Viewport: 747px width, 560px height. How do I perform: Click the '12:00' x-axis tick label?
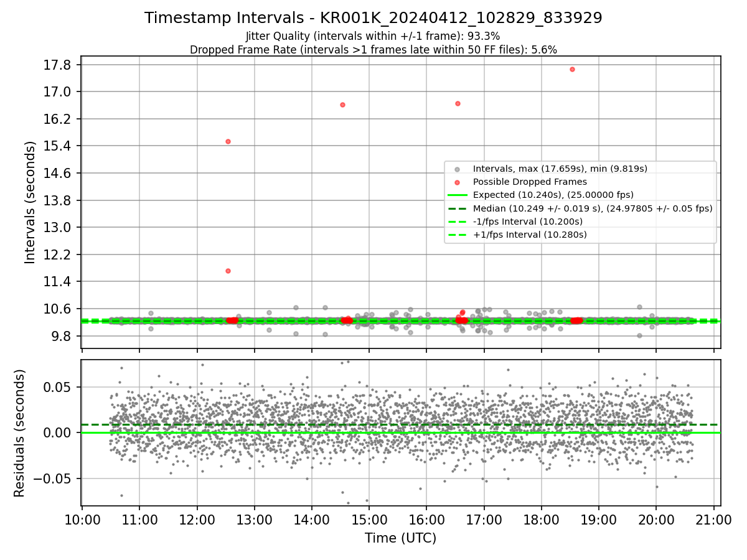pos(197,520)
